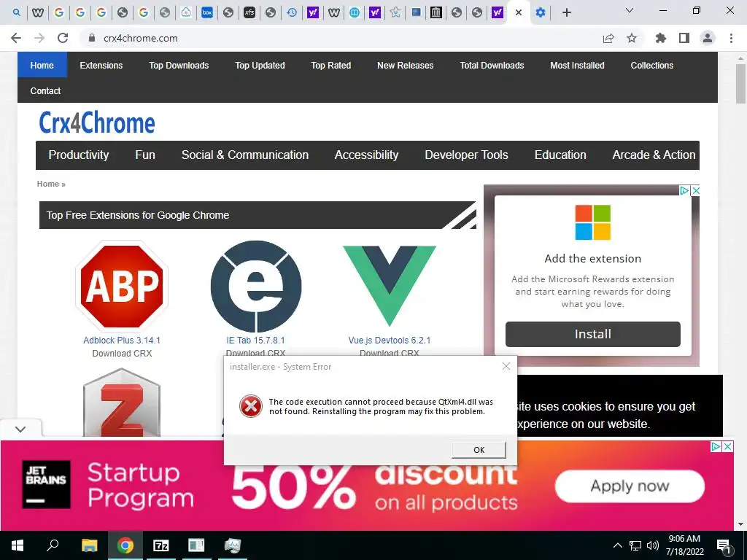Close the installer.exe System Error dialog
This screenshot has width=747, height=560.
pyautogui.click(x=506, y=366)
